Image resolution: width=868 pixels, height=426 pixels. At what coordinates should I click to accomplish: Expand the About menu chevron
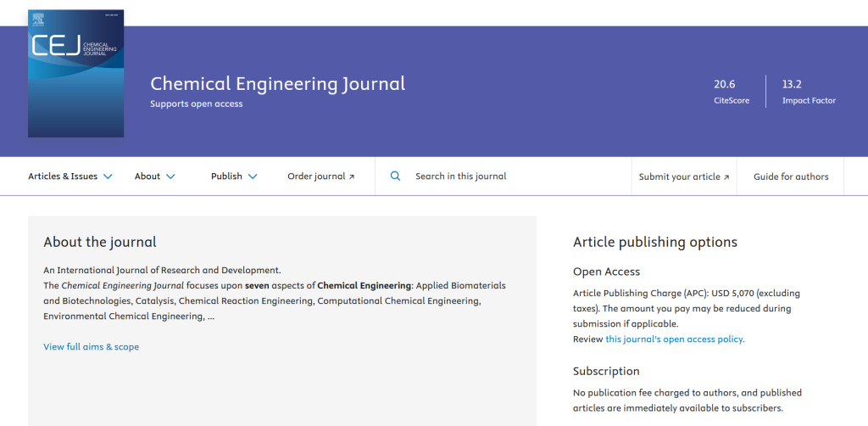click(x=170, y=177)
